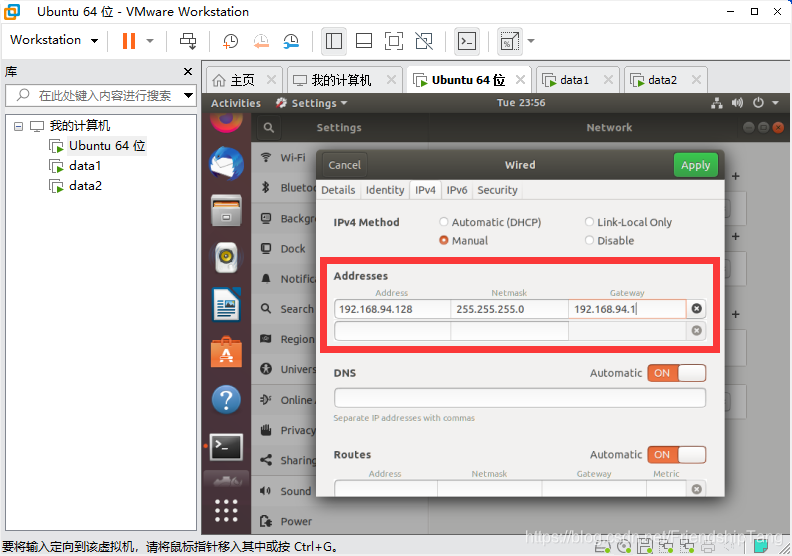Open the library search filter dropdown

pos(188,95)
